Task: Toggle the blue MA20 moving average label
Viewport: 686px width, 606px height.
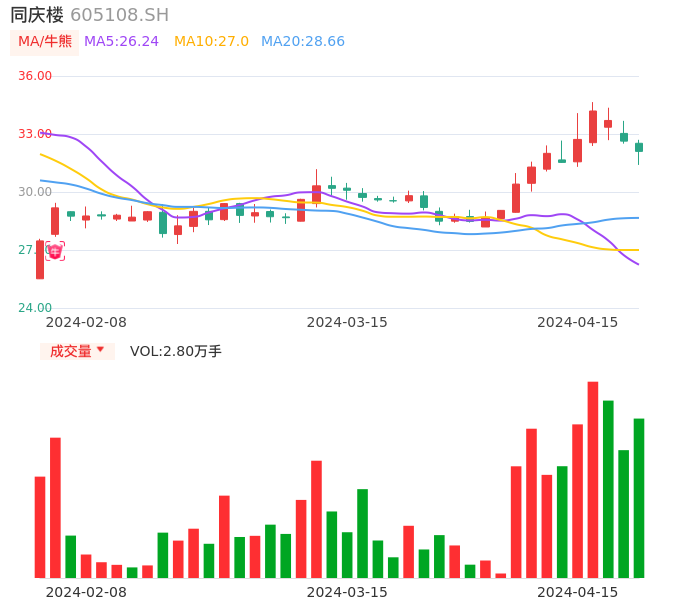Action: point(302,41)
